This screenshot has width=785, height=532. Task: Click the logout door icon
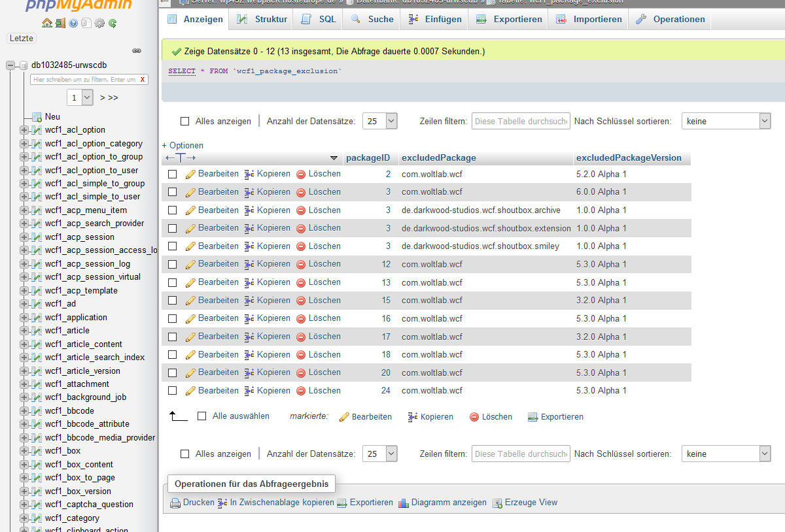tap(60, 23)
